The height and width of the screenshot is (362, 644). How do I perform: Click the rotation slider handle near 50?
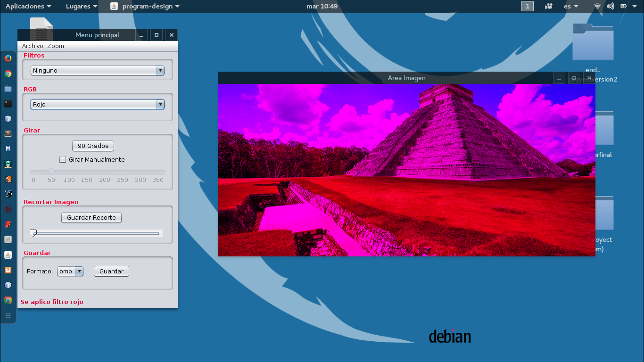point(52,172)
